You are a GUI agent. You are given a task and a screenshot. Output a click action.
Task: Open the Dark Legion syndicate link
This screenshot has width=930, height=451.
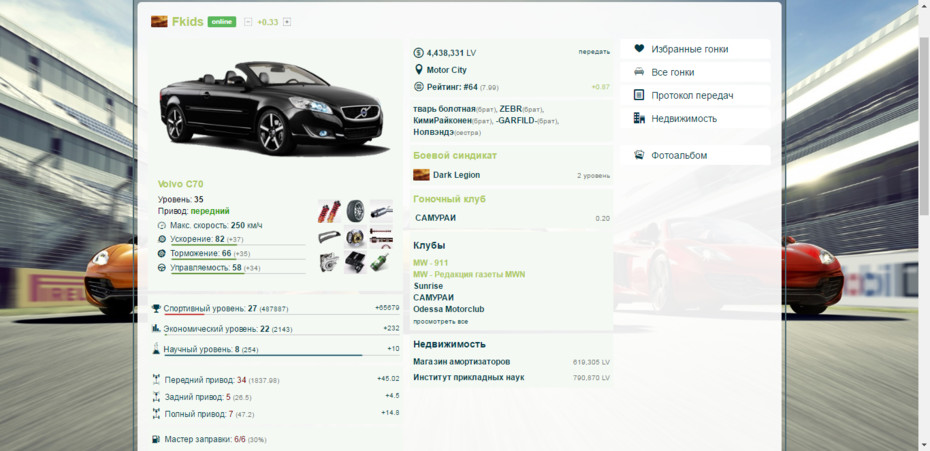(x=456, y=175)
